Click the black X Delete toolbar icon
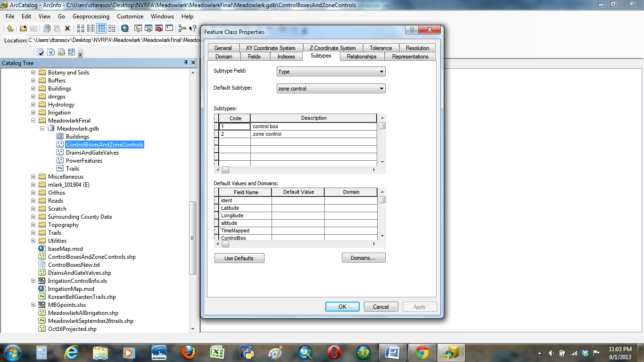This screenshot has height=362, width=644. click(x=67, y=28)
